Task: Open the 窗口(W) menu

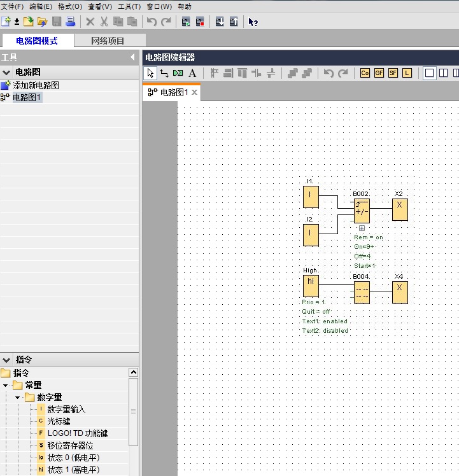Action: click(x=159, y=6)
